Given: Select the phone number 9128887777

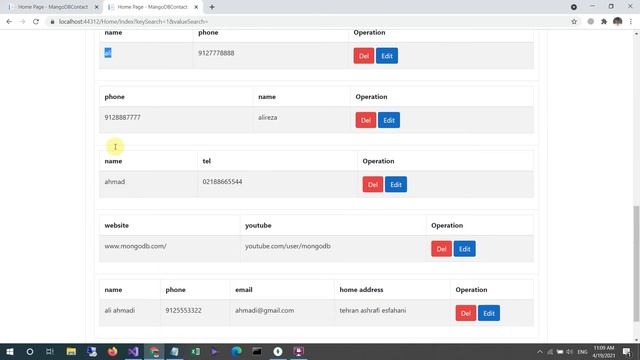Looking at the screenshot, I should tap(122, 117).
